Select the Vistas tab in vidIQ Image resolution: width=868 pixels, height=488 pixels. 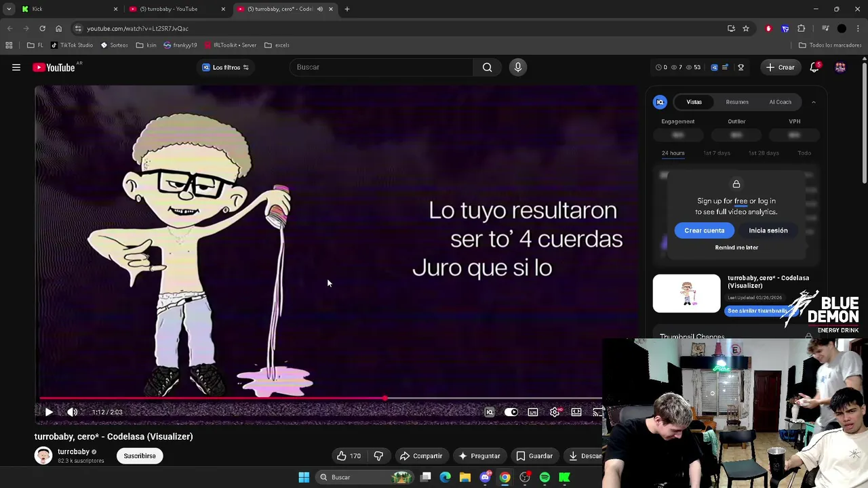pos(694,102)
